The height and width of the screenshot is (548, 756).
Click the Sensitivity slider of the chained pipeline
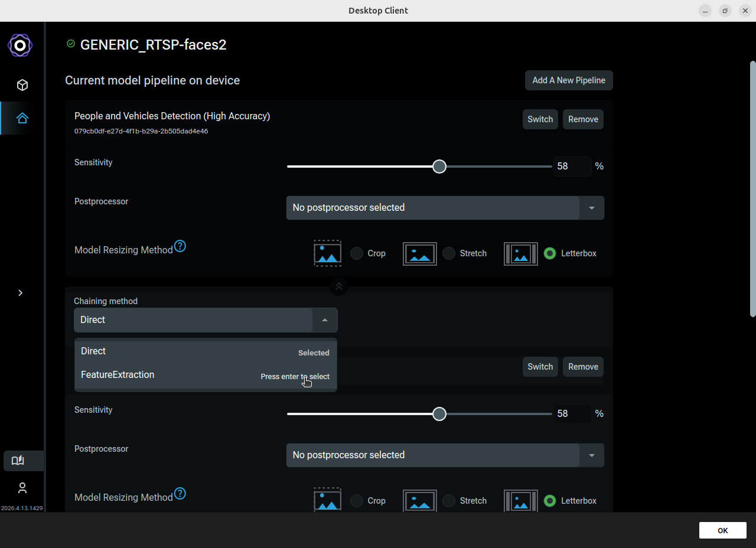click(419, 414)
